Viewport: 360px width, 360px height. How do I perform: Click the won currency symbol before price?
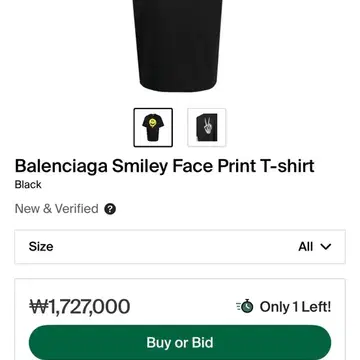[39, 307]
